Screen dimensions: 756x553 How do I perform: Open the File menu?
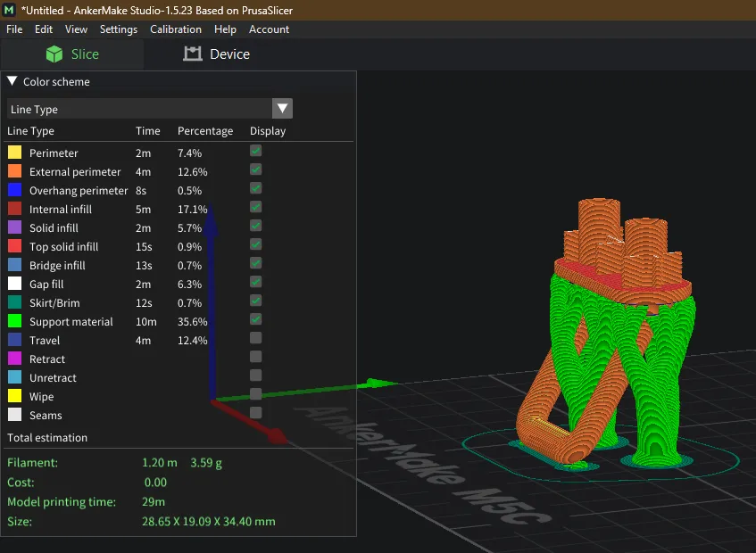point(14,29)
